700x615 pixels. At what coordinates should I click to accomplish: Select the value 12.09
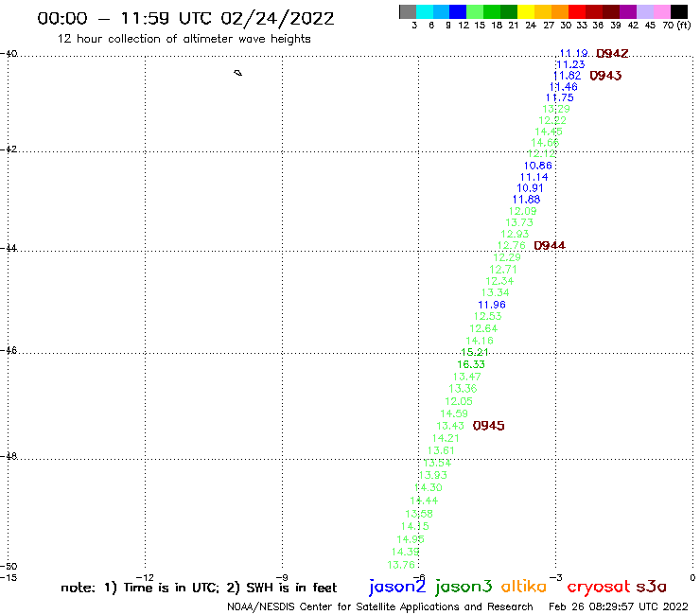[x=523, y=211]
